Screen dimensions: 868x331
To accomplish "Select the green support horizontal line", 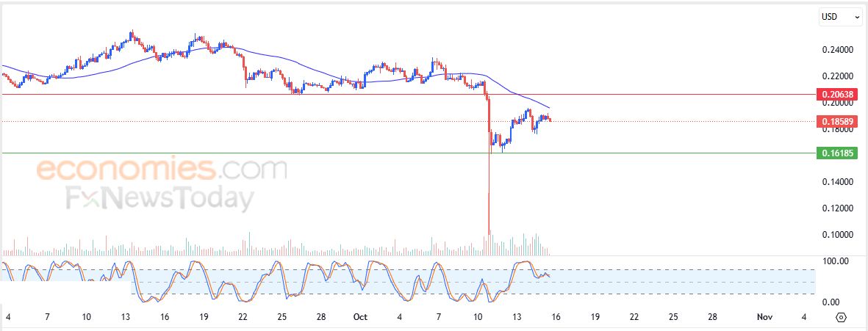I will (x=294, y=153).
